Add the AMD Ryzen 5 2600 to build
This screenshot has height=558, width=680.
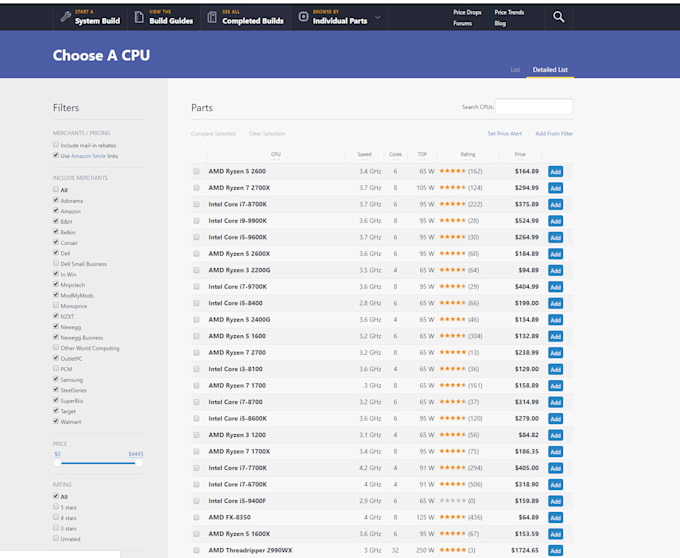(x=555, y=171)
